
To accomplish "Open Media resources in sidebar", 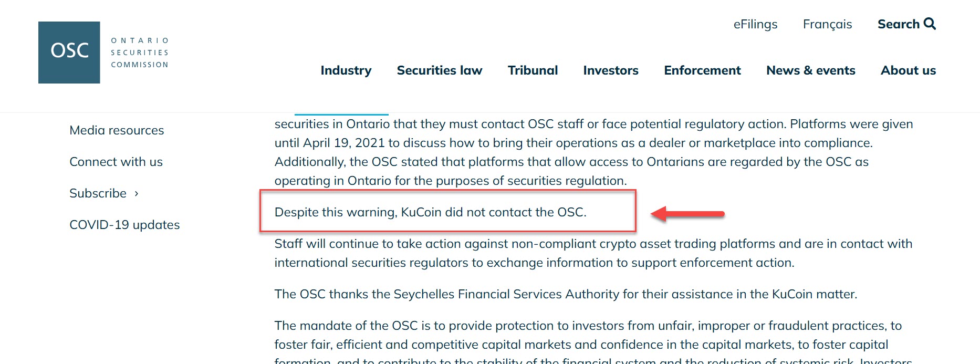I will [x=117, y=130].
